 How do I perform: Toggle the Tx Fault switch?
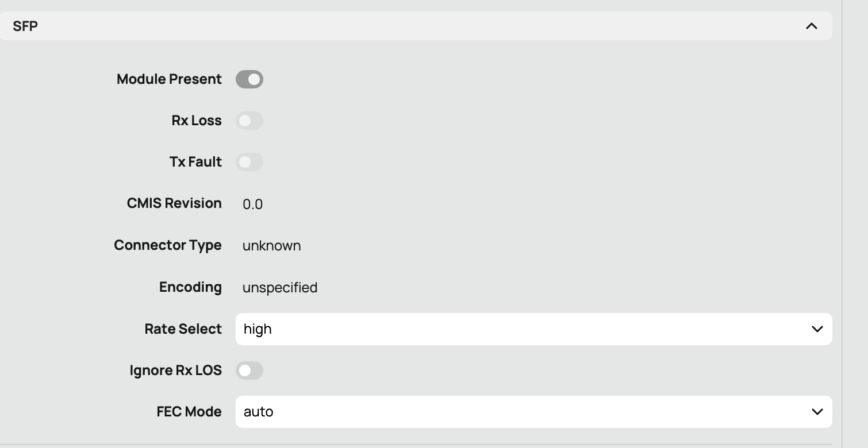coord(249,162)
